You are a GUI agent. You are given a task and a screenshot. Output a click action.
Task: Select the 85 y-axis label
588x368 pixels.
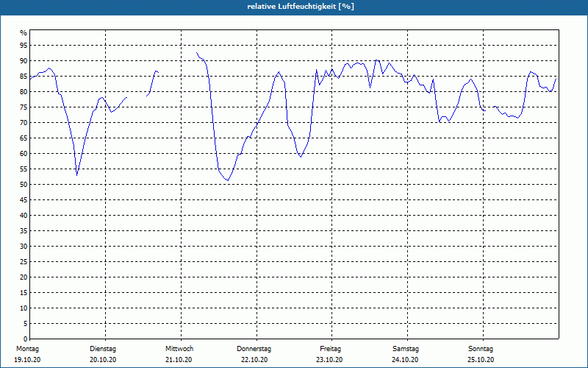point(24,77)
